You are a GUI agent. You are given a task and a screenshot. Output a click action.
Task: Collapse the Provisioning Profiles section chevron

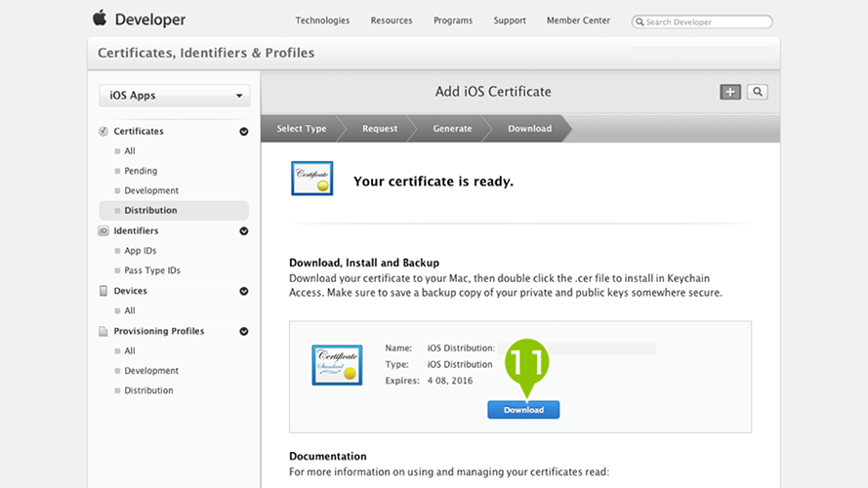point(243,332)
